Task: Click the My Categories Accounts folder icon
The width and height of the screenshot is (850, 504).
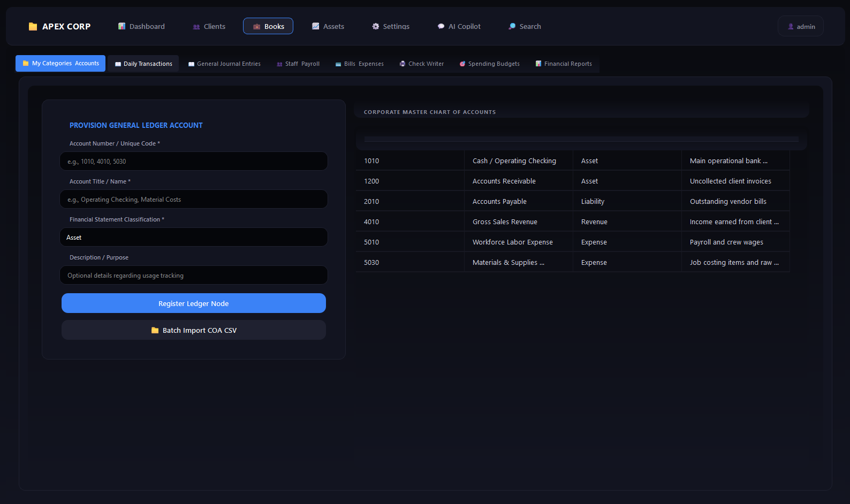Action: click(x=26, y=63)
